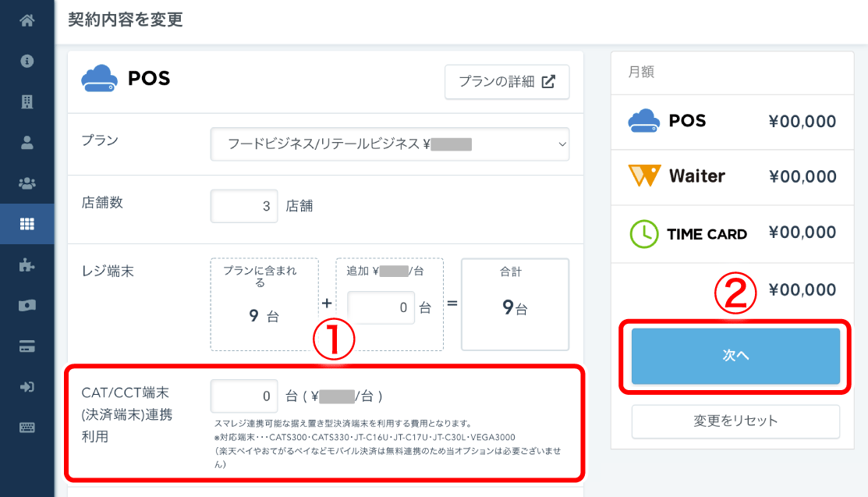Click the 変更をリセット button

point(735,421)
